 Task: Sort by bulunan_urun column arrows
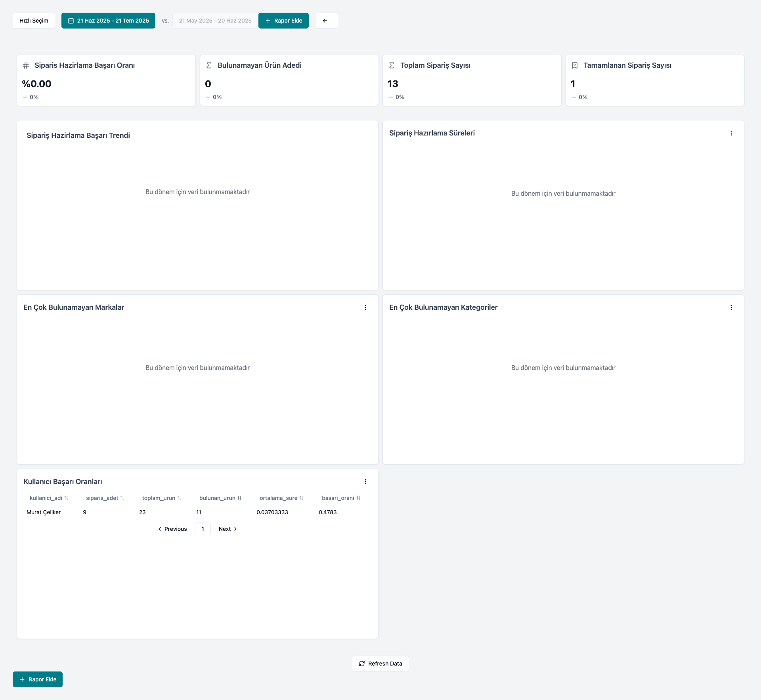(x=239, y=498)
